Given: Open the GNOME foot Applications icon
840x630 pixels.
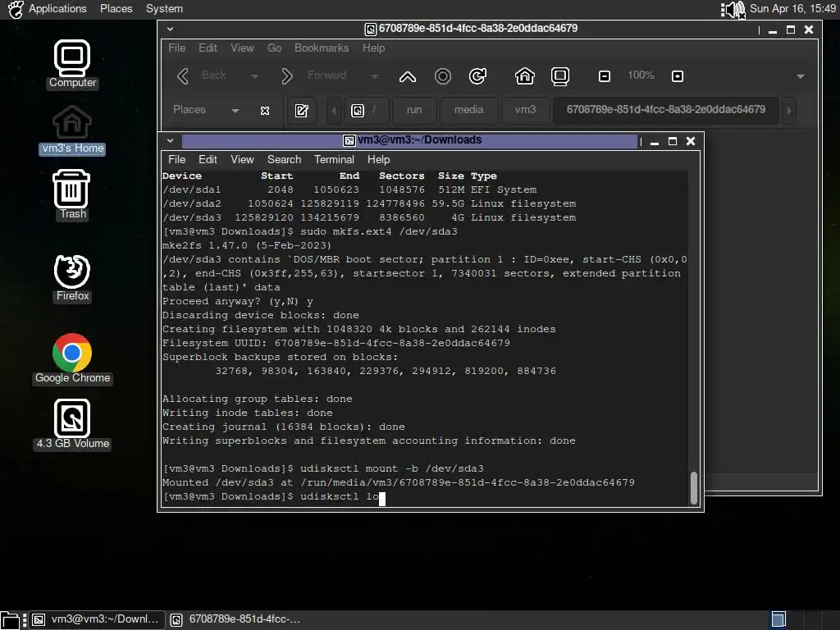Looking at the screenshot, I should pyautogui.click(x=16, y=9).
